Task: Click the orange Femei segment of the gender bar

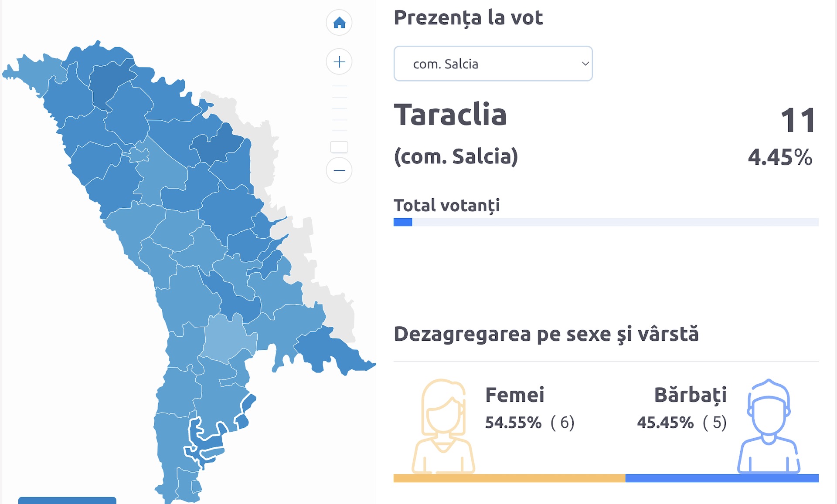Action: (509, 478)
